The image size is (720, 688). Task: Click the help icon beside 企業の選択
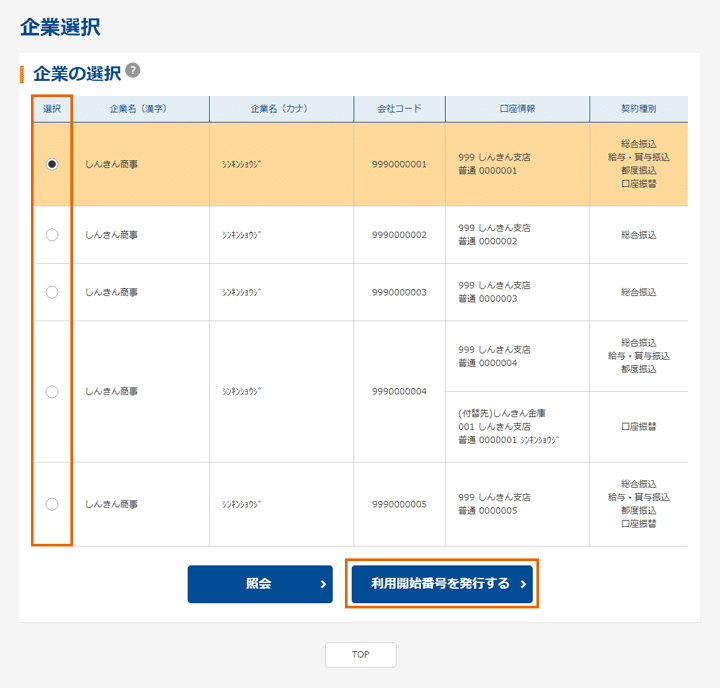[x=133, y=71]
